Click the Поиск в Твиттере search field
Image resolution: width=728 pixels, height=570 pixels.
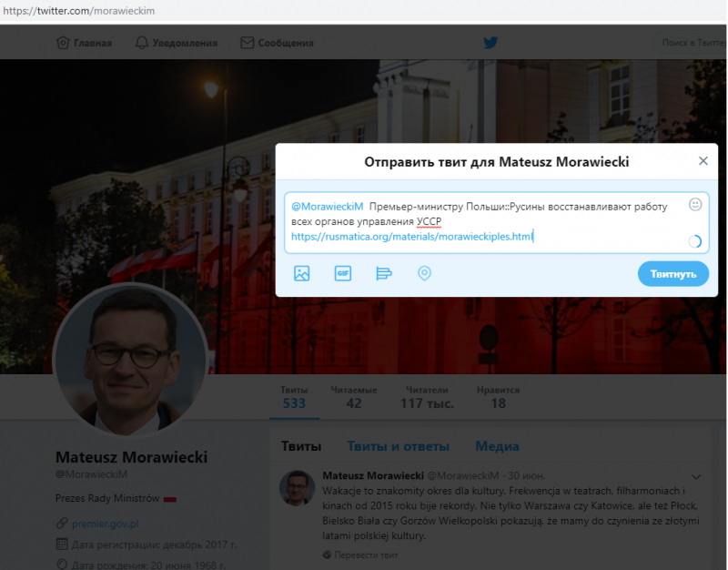(x=691, y=43)
